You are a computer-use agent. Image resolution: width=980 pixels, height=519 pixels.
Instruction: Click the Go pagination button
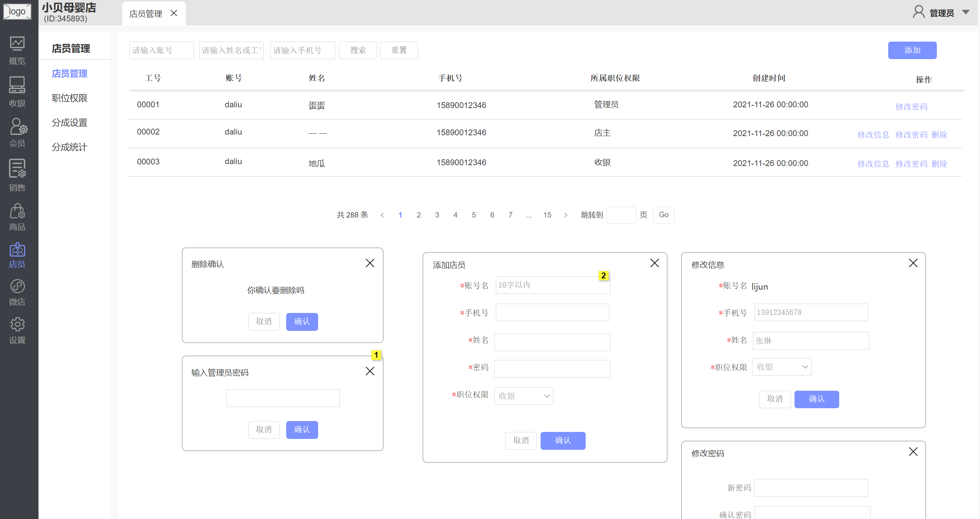(663, 215)
